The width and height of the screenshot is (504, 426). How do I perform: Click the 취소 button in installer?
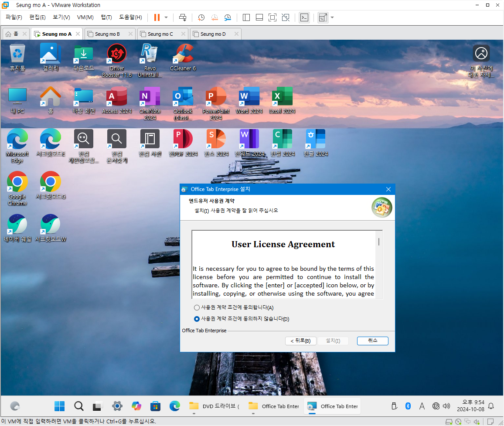click(x=372, y=341)
